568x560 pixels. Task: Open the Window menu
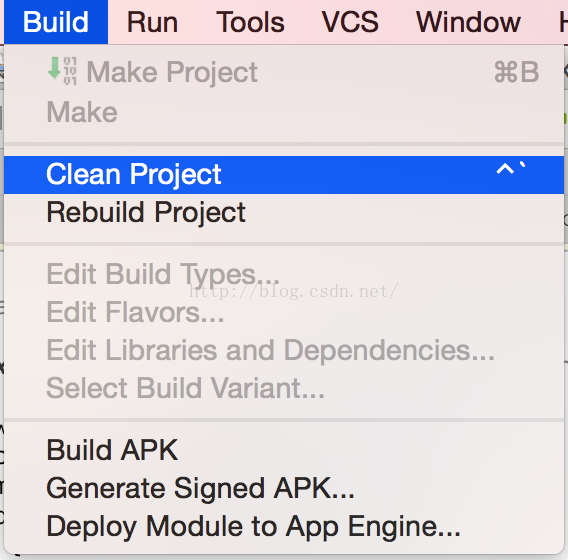click(x=468, y=22)
